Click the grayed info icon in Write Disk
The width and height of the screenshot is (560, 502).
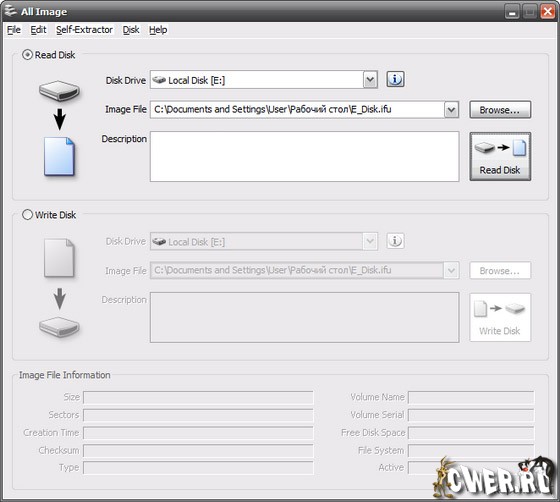pyautogui.click(x=395, y=241)
